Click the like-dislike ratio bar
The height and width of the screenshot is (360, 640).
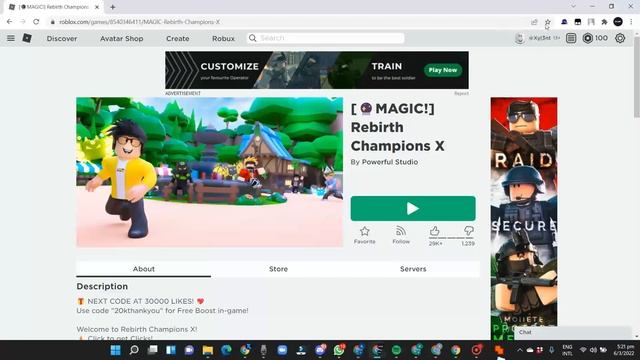tap(451, 238)
